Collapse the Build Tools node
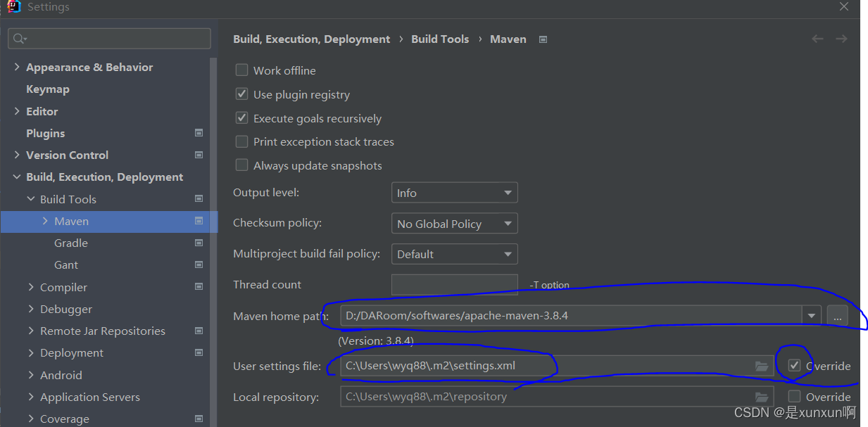The width and height of the screenshot is (868, 427). [31, 199]
